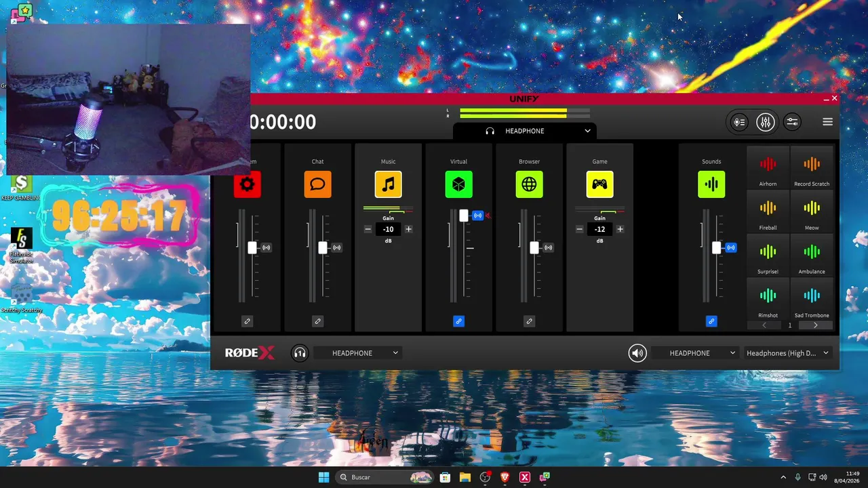Open File Explorer from the taskbar
Image resolution: width=868 pixels, height=488 pixels.
[465, 477]
